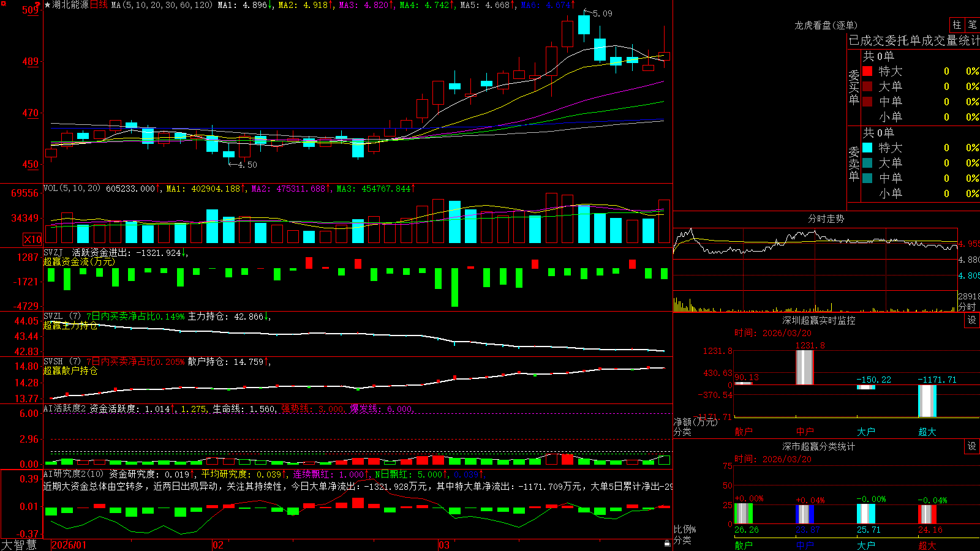The width and height of the screenshot is (980, 551).
Task: Click the 5.09 high price annotation
Action: 602,13
